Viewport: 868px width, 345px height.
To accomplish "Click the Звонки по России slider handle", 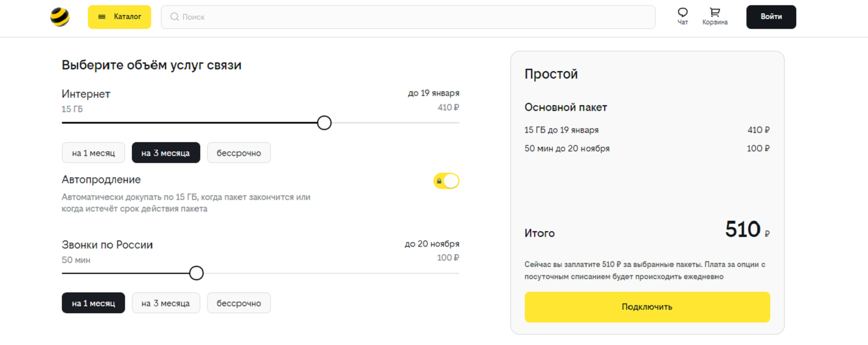I will [197, 273].
